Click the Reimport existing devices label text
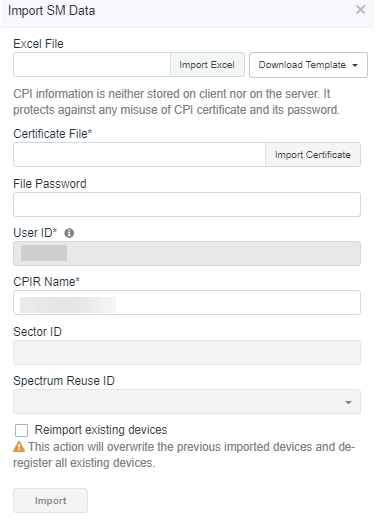 [101, 430]
